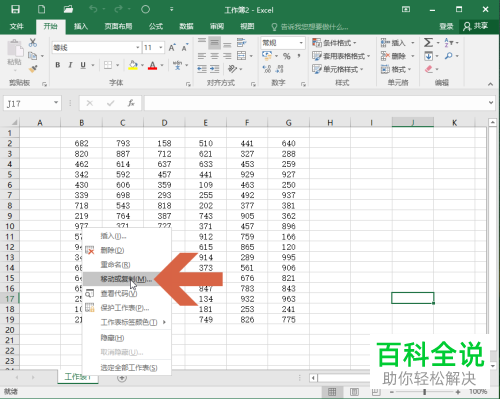Screen dimensions: 500x399
Task: Click the 删除 button in the 单元格 group
Action: [x=394, y=56]
